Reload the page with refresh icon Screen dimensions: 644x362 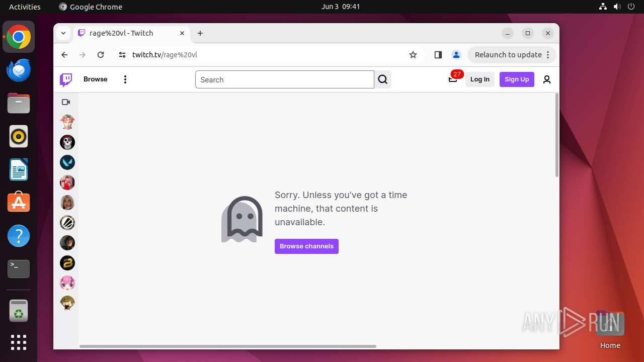point(101,55)
